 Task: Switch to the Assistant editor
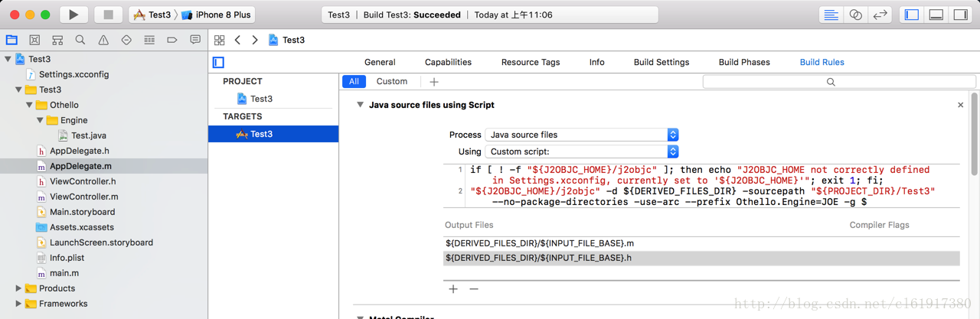pos(856,15)
